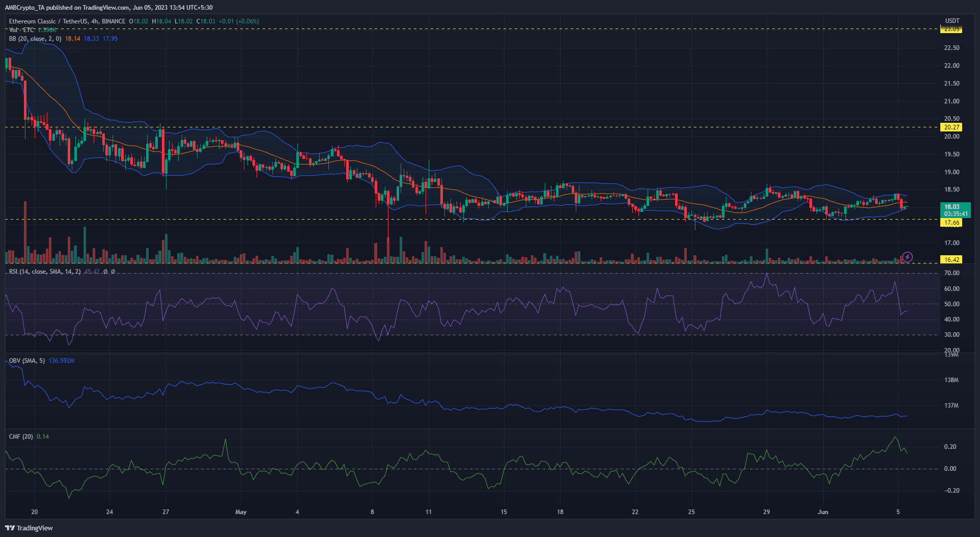Click the close value C18.03
Viewport: 980px width, 537px height.
point(206,21)
